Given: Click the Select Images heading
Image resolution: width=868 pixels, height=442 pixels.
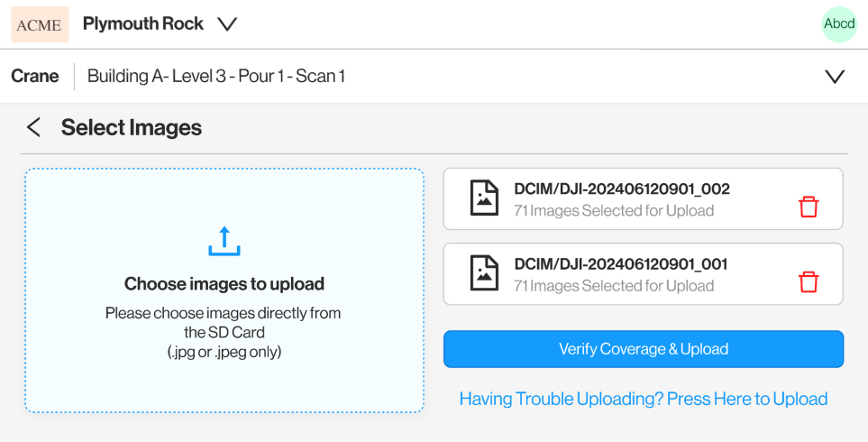Looking at the screenshot, I should 132,128.
